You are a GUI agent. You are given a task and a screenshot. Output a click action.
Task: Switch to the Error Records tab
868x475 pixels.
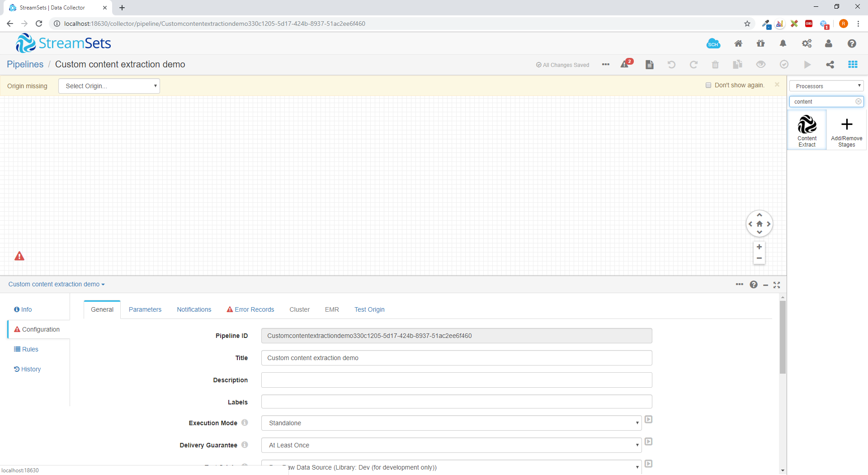[254, 309]
